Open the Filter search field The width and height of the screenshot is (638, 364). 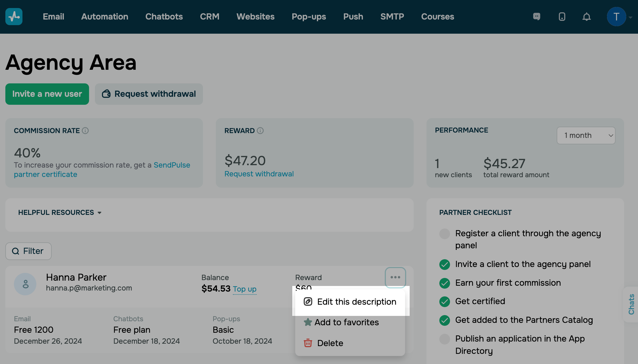click(x=28, y=251)
